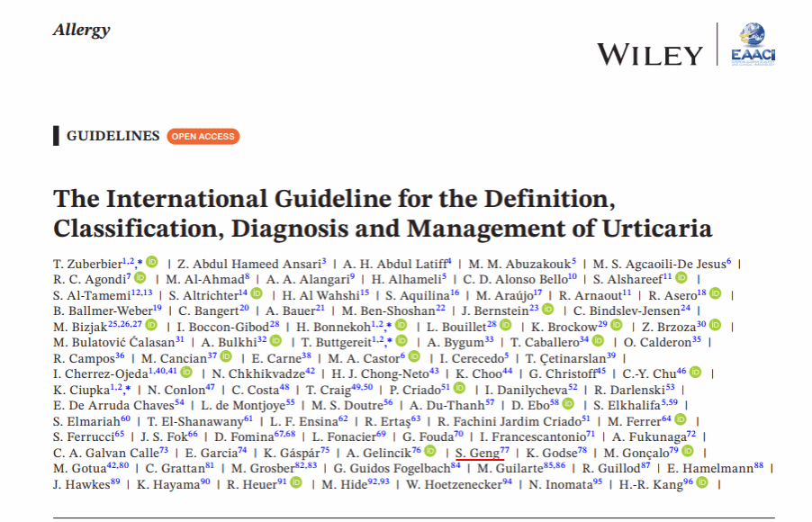Click the Wiley publisher logo
This screenshot has height=522, width=812.
pyautogui.click(x=648, y=53)
